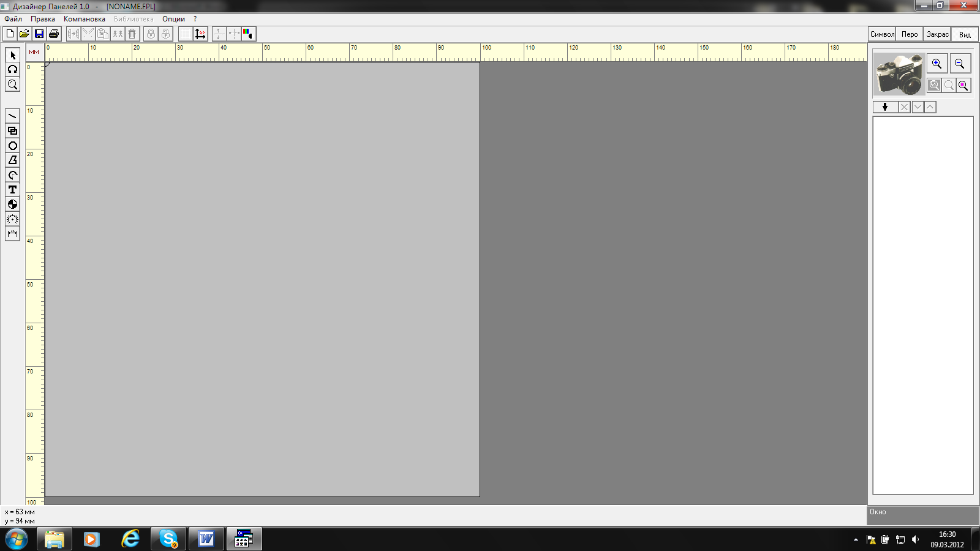
Task: Select the arrow pointer tool
Action: tap(12, 55)
